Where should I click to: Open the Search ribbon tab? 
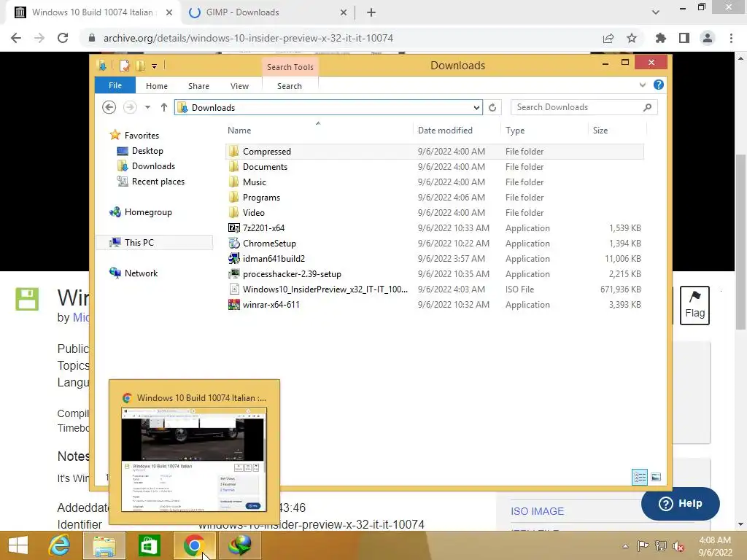tap(290, 86)
